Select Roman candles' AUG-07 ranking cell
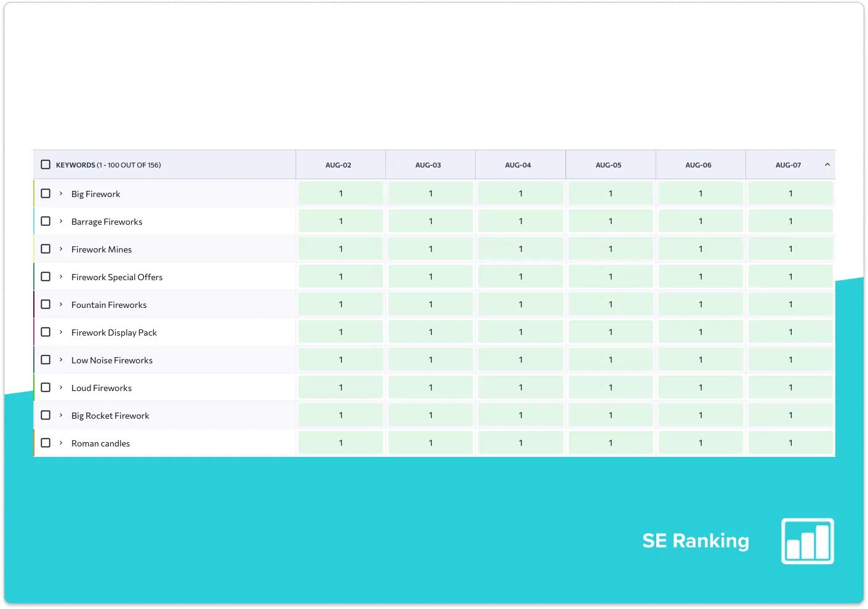Viewport: 868px width, 609px height. pos(790,443)
